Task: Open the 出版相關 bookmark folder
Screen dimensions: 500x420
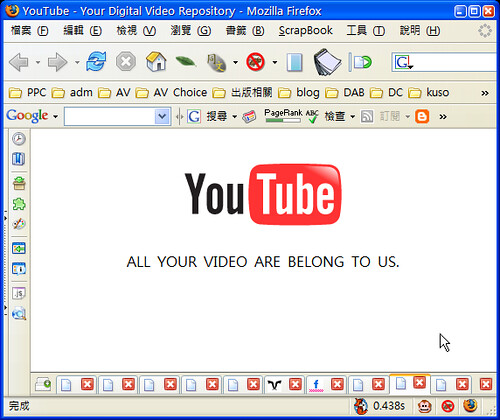Action: tap(242, 92)
